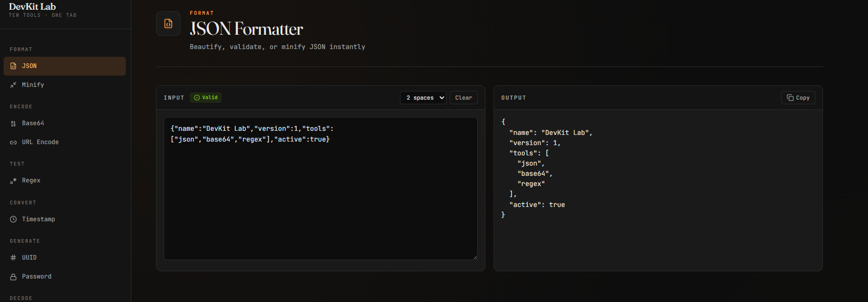This screenshot has height=302, width=868.
Task: Click the Valid checkmark icon
Action: coord(197,98)
